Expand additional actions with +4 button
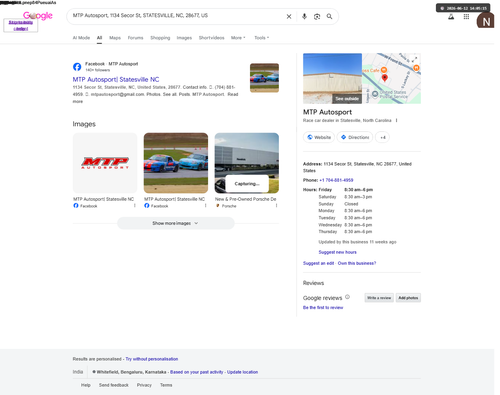 tap(382, 137)
